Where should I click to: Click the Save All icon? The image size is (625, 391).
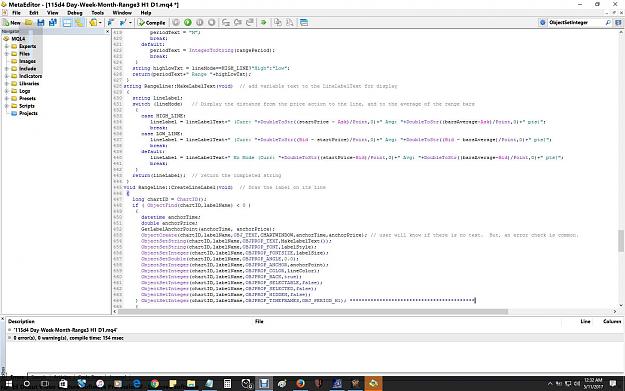point(53,23)
